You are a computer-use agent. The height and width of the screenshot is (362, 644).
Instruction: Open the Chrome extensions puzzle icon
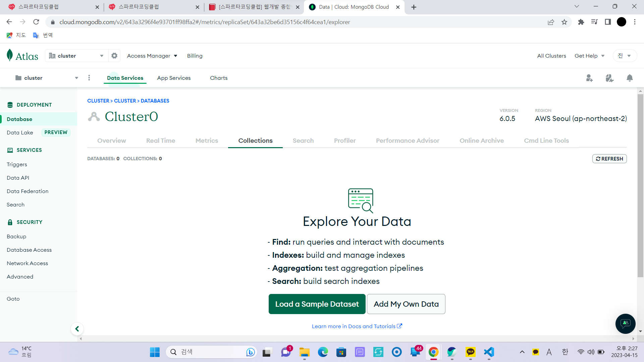click(x=581, y=22)
